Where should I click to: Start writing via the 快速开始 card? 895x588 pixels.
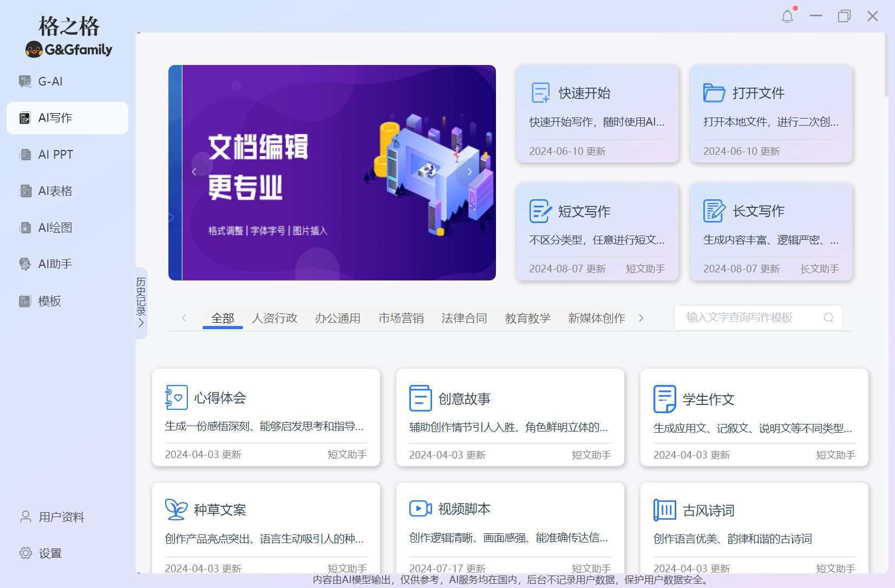pos(597,114)
